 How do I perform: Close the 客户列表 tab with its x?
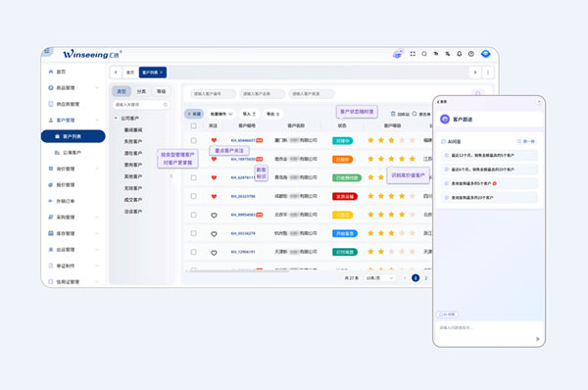point(162,73)
